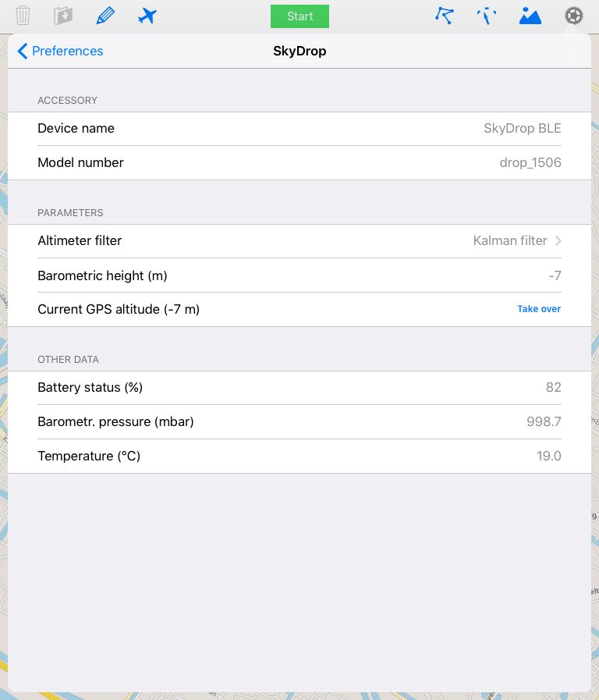Select the thermal trigger points icon
Viewport: 599px width, 700px height.
[x=487, y=16]
